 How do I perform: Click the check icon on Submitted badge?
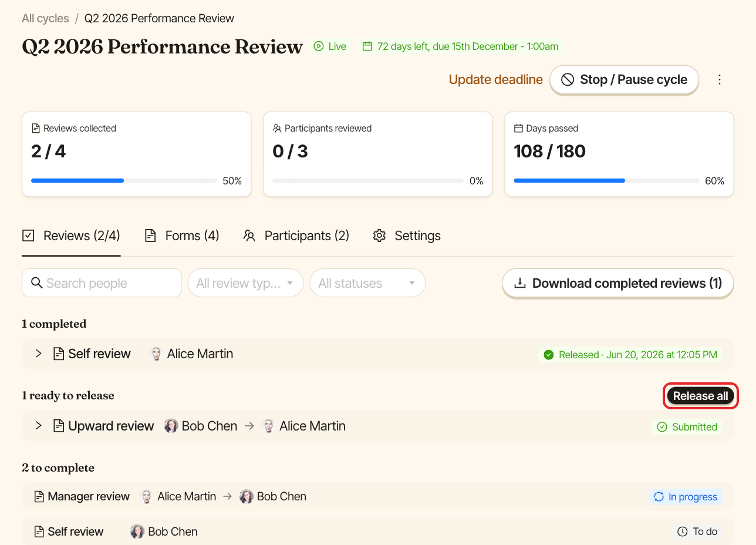(x=662, y=427)
